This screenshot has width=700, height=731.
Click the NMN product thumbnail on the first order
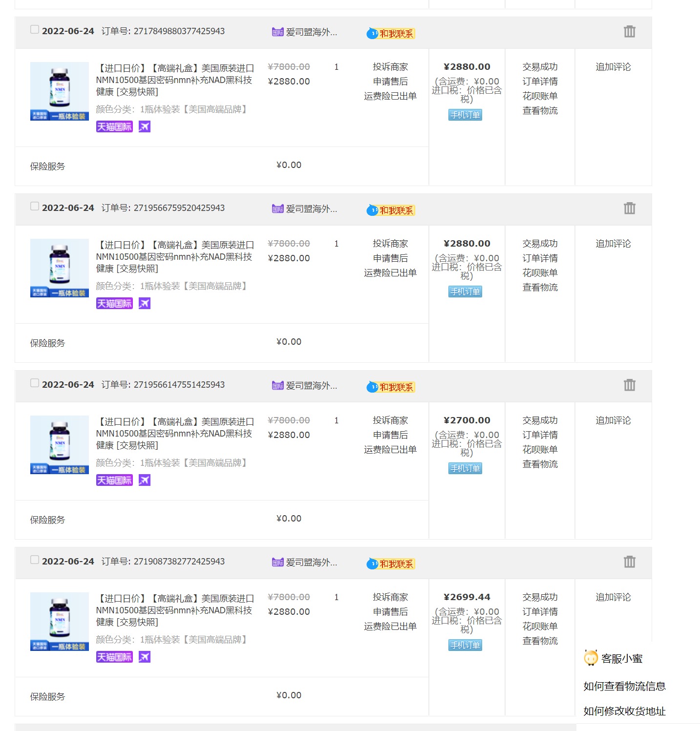pos(59,91)
